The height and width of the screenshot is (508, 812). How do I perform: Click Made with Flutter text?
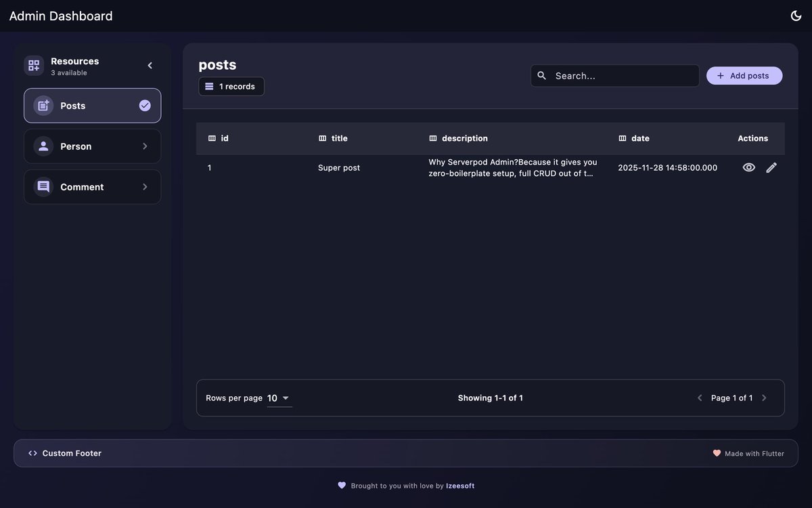754,454
